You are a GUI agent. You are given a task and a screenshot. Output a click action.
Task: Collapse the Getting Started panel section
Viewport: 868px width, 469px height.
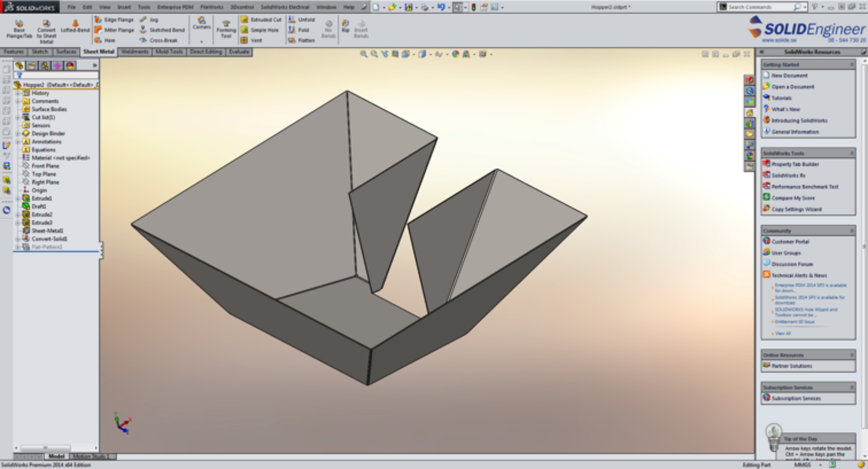851,65
